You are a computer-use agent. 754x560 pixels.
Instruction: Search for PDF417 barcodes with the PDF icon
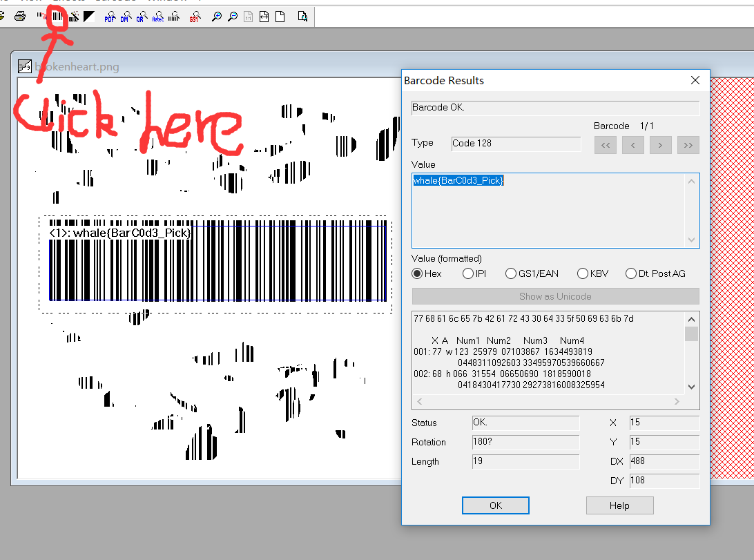110,17
